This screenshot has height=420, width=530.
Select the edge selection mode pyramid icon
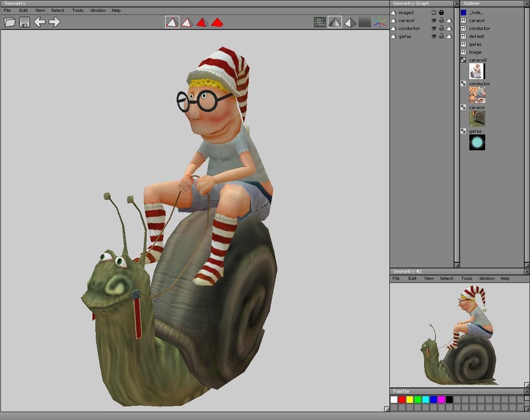pos(187,22)
